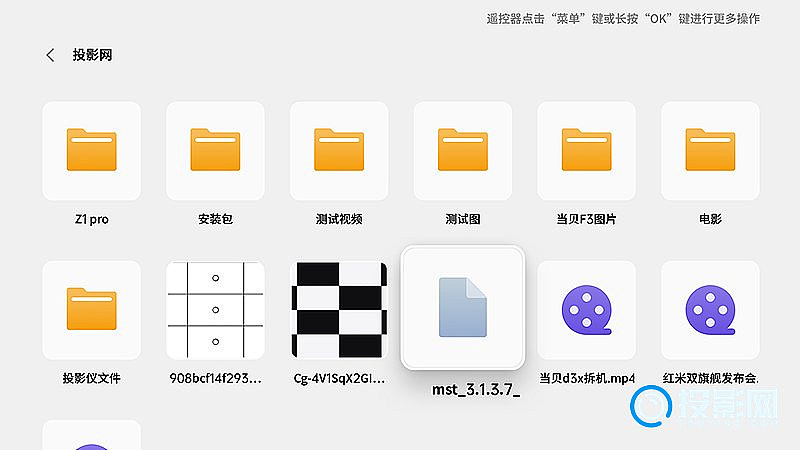Click the 安装包 label text
Image resolution: width=800 pixels, height=450 pixels.
click(215, 219)
